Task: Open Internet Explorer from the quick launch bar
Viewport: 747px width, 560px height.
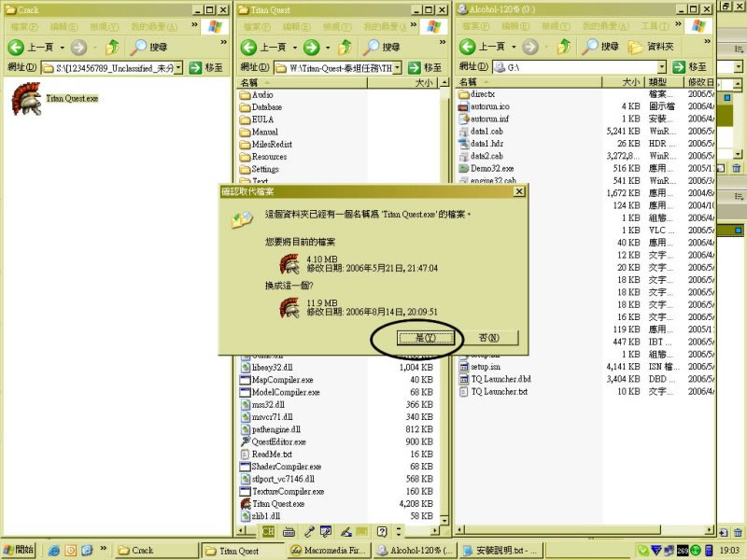Action: click(54, 551)
